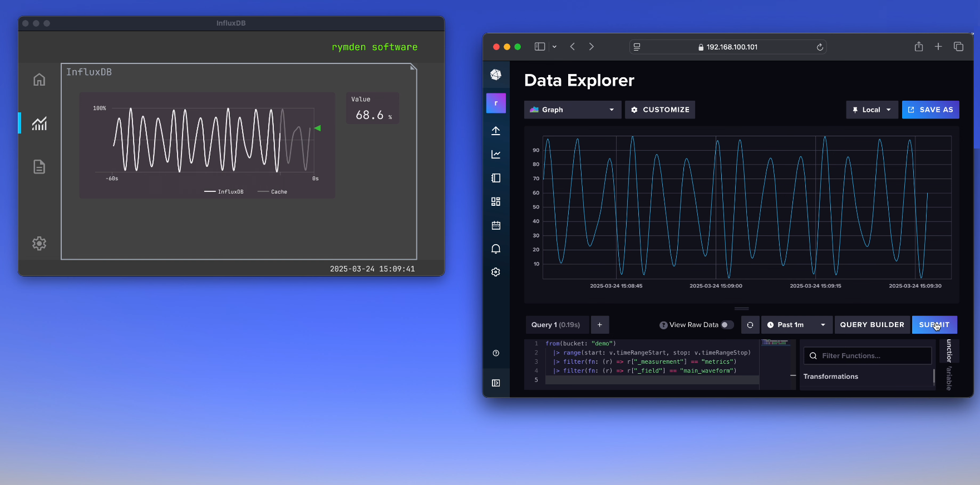Open Safari share icon
980x485 pixels.
[x=919, y=47]
